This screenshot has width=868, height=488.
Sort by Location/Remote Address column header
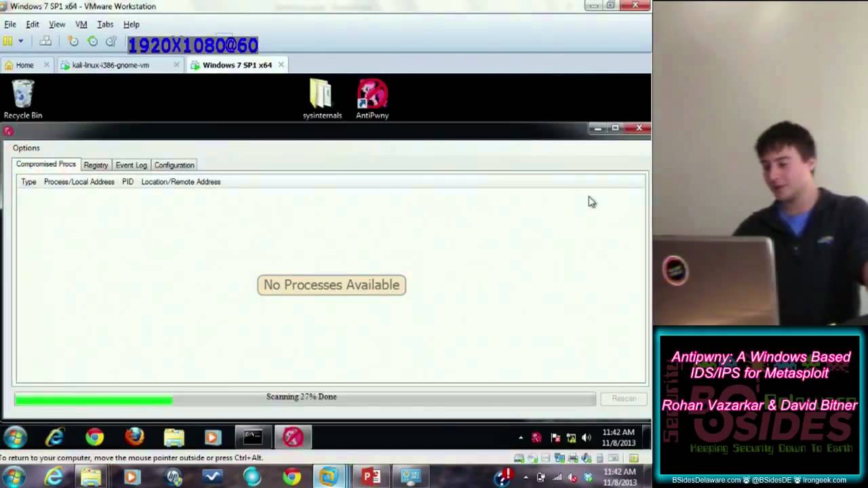(181, 182)
